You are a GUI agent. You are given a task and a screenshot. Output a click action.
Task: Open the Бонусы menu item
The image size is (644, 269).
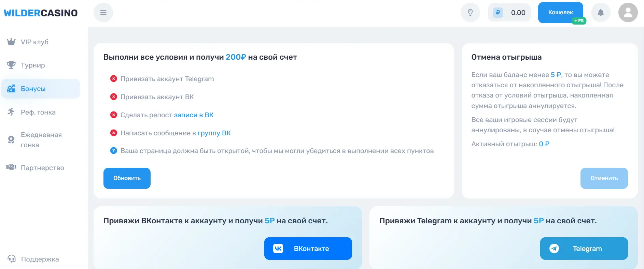(33, 89)
